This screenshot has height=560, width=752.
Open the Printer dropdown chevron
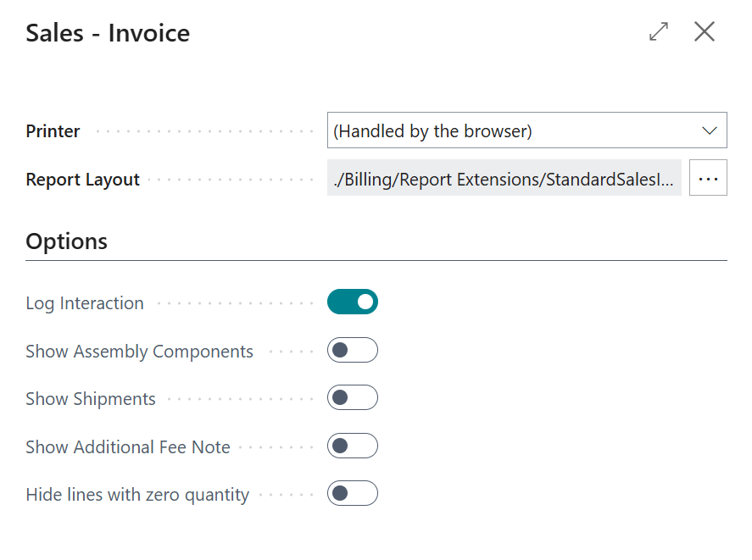click(x=710, y=131)
